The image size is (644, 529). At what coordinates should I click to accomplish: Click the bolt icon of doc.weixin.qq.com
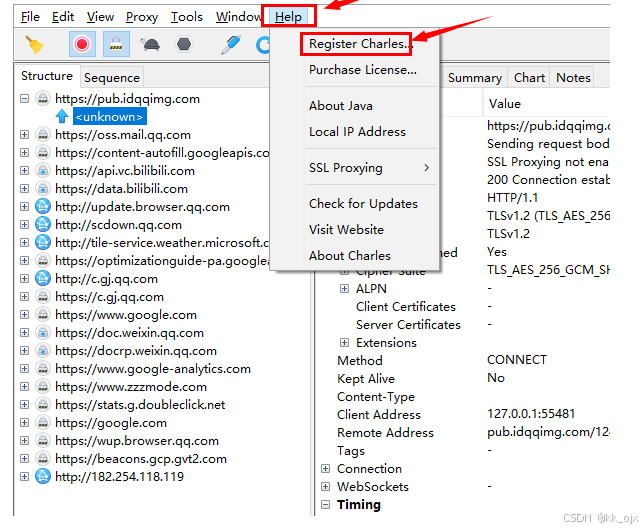click(43, 333)
